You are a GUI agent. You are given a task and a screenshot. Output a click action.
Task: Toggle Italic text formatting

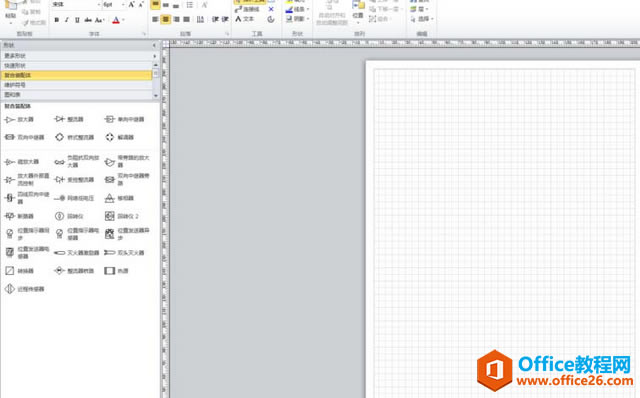[x=67, y=20]
